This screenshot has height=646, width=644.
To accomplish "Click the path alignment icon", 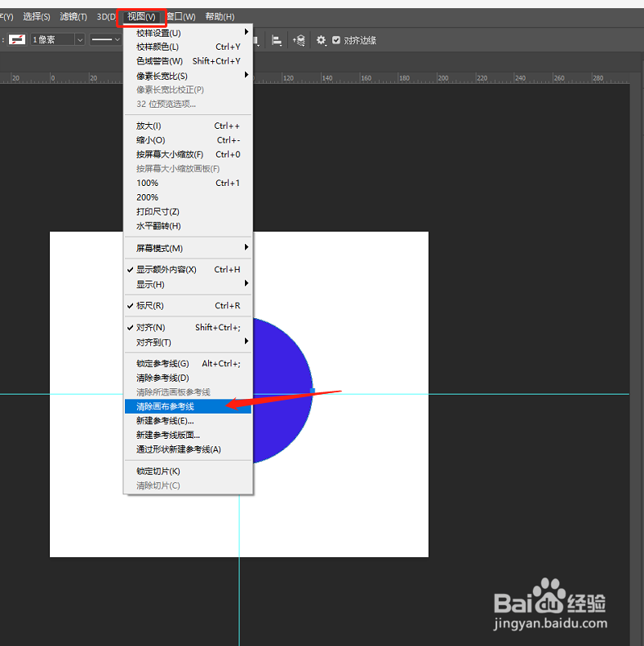I will coord(276,41).
